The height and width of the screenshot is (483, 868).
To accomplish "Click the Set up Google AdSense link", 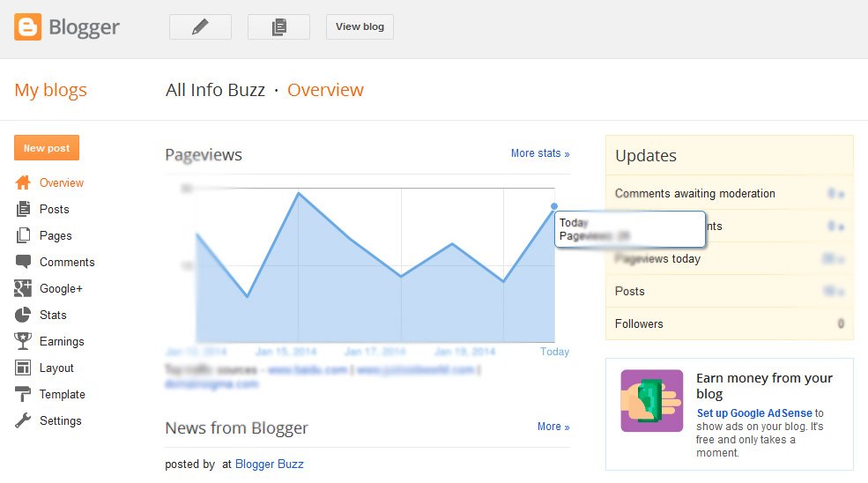I will coord(753,412).
